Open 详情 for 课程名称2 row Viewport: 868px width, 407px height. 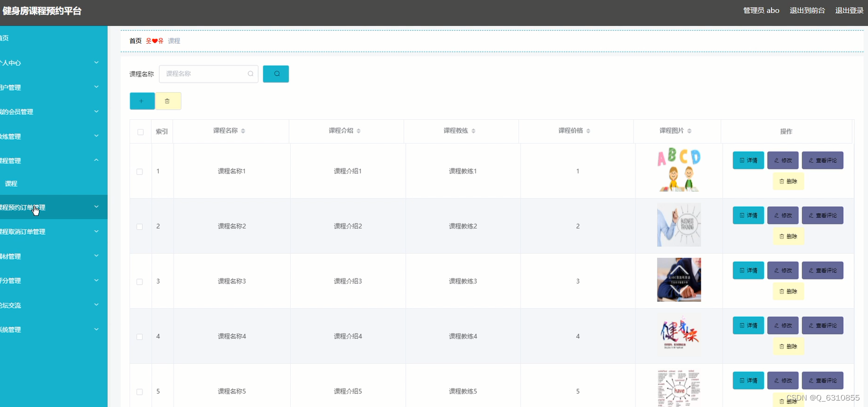coord(748,215)
